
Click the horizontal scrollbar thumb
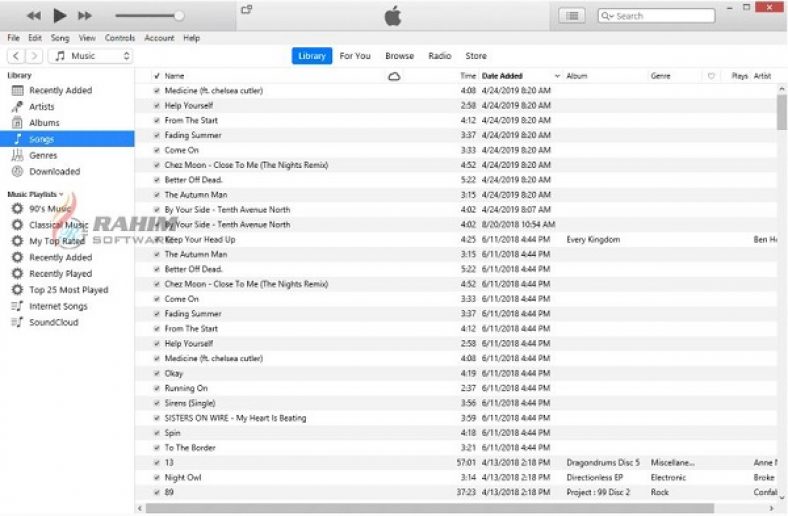(x=430, y=508)
